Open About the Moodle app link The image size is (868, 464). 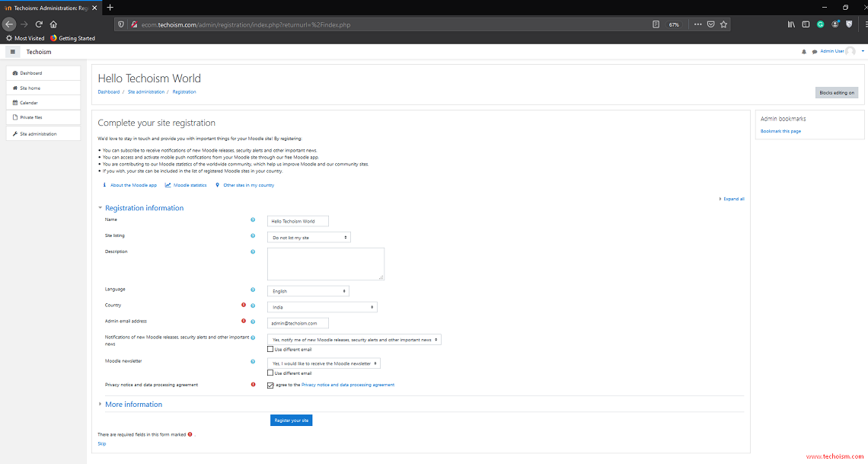tap(133, 185)
